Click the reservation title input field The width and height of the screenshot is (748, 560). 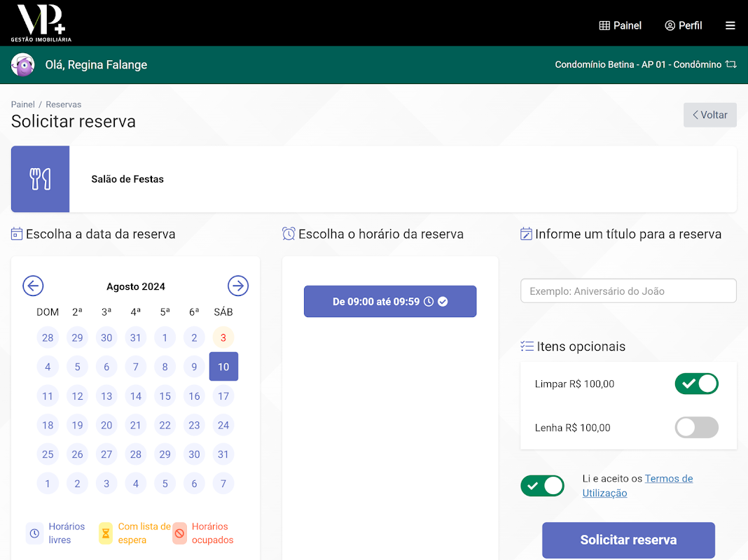[x=628, y=290]
